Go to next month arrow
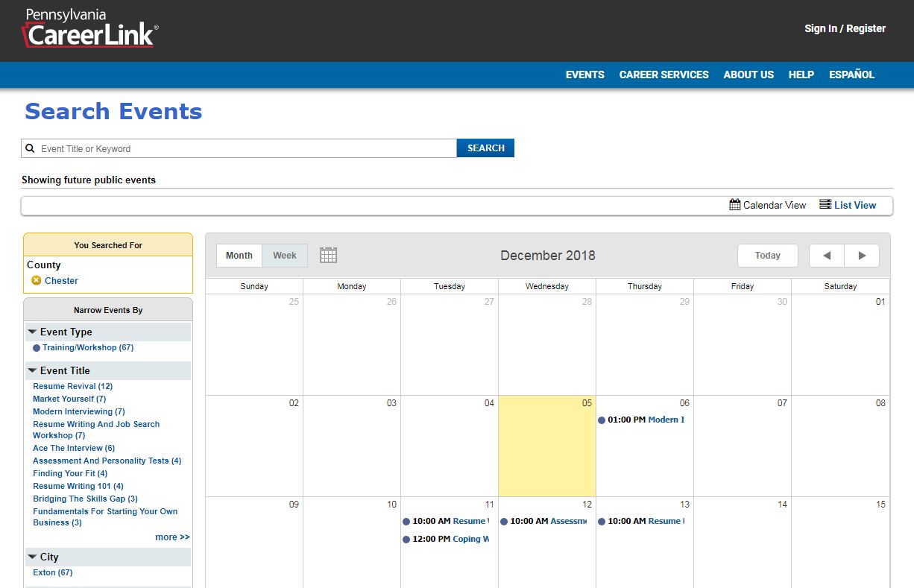 coord(862,256)
